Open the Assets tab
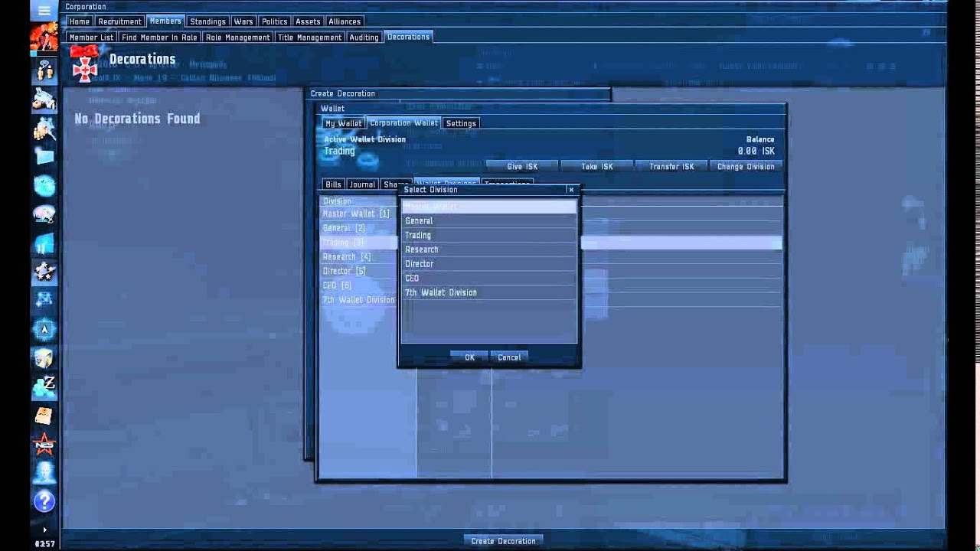980x551 pixels. point(308,21)
